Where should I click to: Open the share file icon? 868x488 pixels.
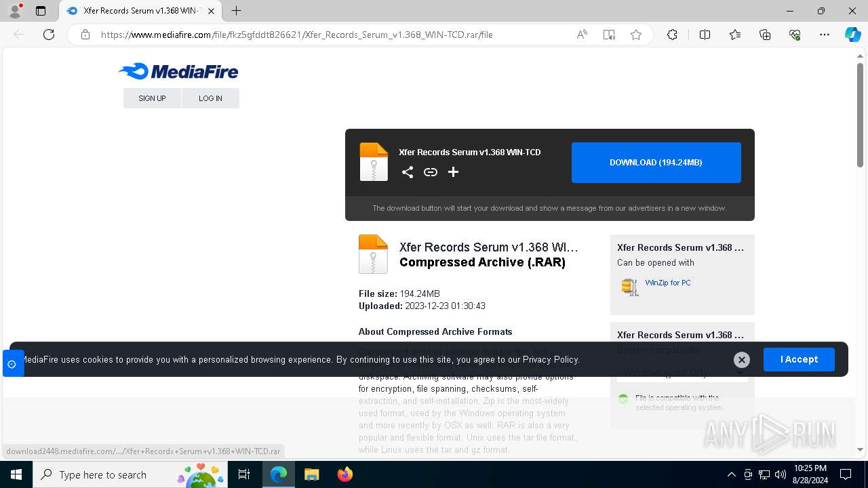[x=408, y=172]
